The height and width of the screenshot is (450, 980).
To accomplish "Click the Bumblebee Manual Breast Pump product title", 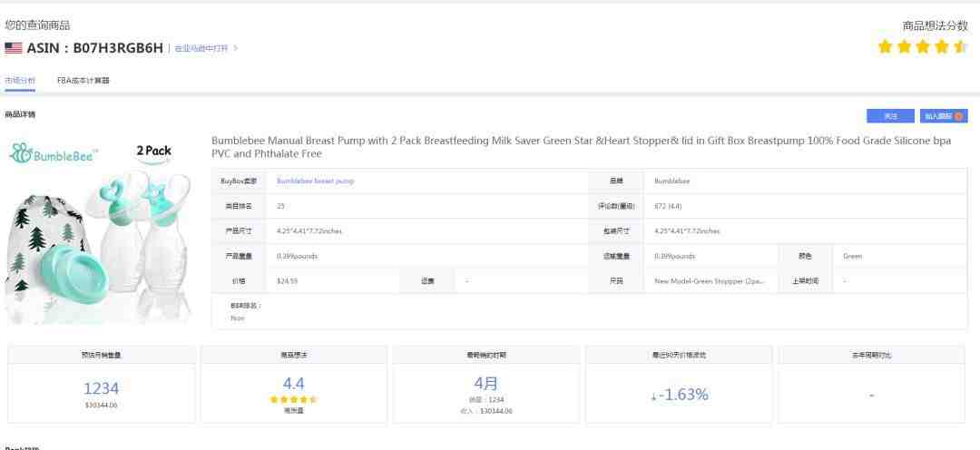I will pos(582,147).
